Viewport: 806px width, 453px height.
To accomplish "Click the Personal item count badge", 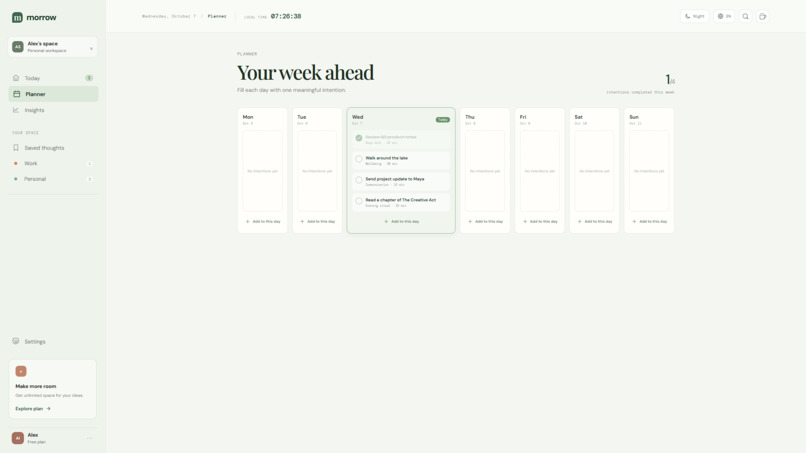I will (x=89, y=179).
